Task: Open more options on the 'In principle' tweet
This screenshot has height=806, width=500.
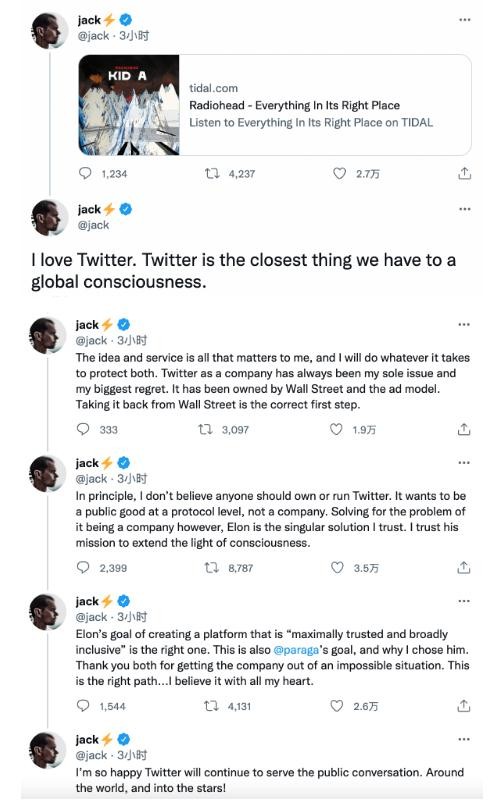Action: (464, 463)
